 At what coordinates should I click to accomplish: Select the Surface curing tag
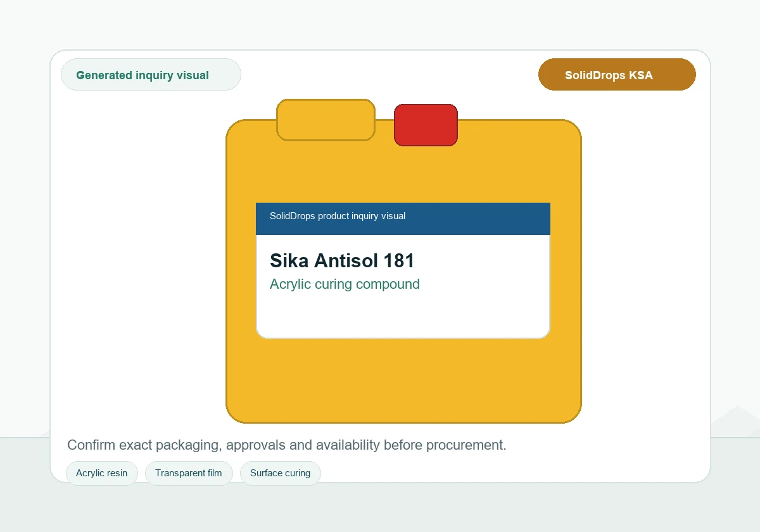pyautogui.click(x=281, y=473)
